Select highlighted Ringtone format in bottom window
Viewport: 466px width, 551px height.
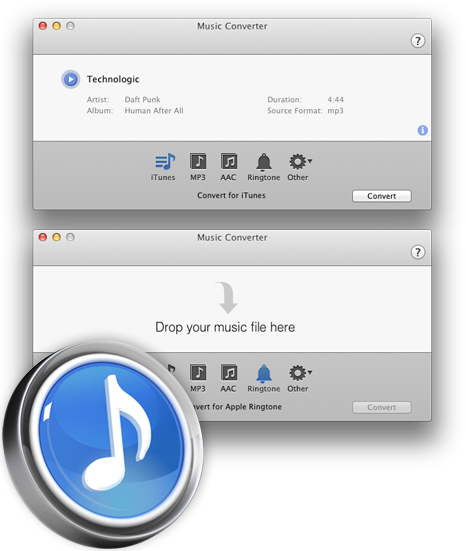tap(264, 378)
